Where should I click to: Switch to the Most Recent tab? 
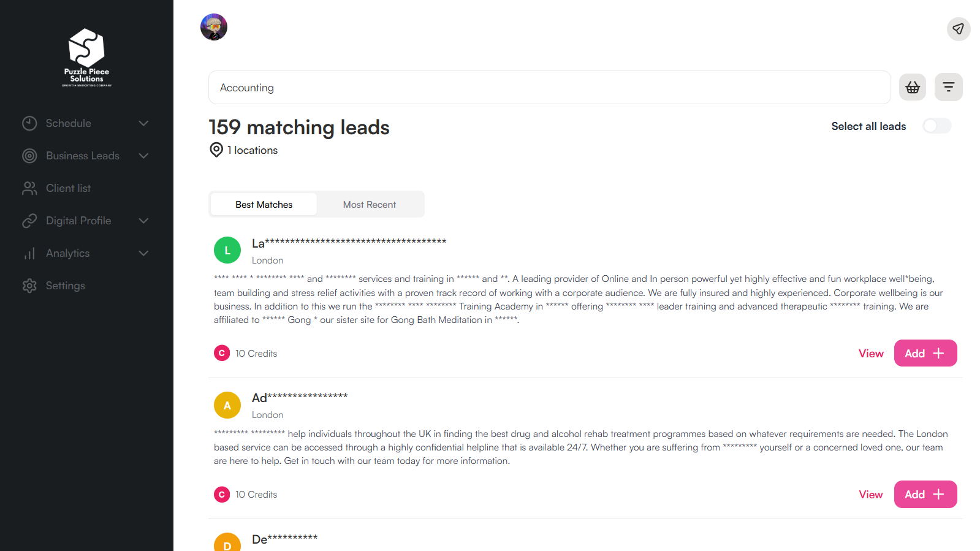[369, 205]
